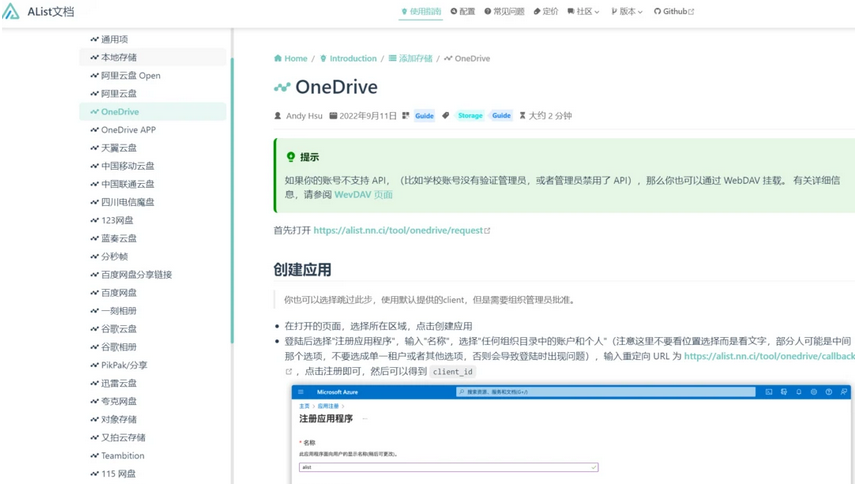The height and width of the screenshot is (484, 857).
Task: Open the 配置 navigation item
Action: 463,11
